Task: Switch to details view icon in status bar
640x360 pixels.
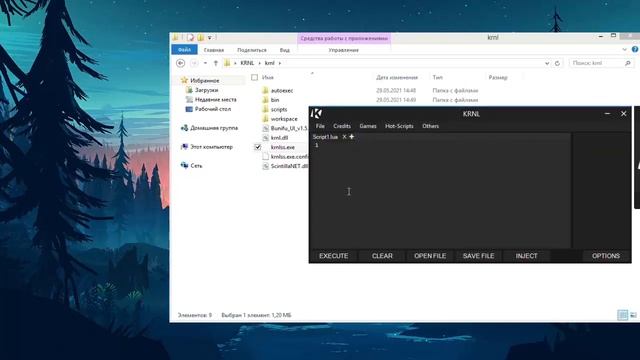Action: pyautogui.click(x=622, y=315)
